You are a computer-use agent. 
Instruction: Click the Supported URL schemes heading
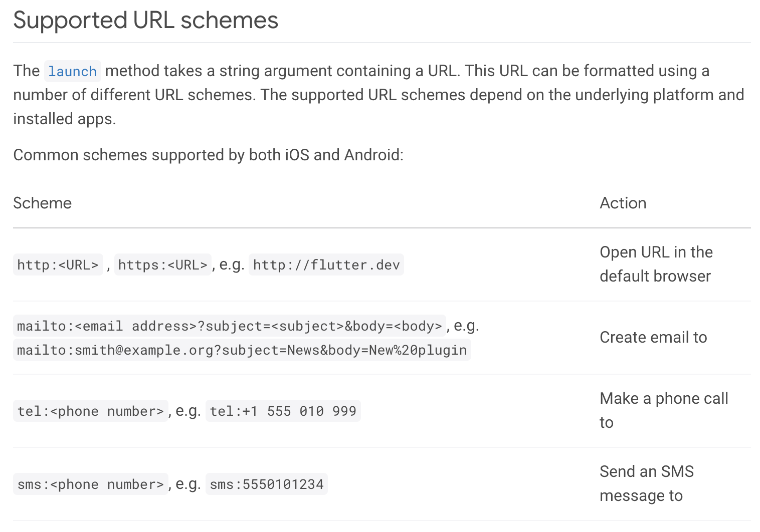145,21
